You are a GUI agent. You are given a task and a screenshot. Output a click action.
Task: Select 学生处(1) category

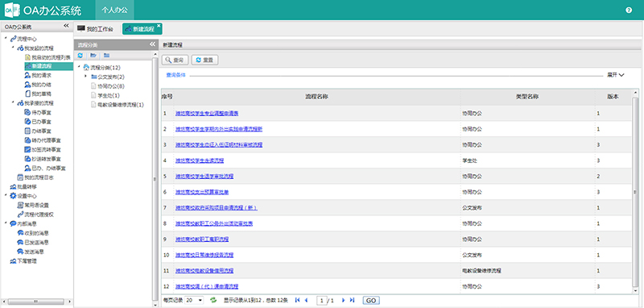click(x=108, y=95)
